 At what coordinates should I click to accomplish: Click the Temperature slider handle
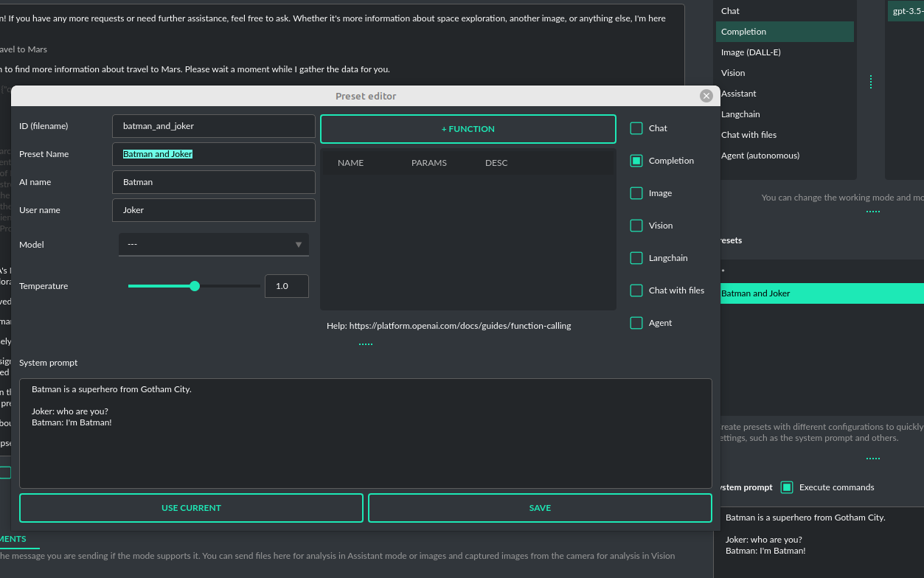195,286
